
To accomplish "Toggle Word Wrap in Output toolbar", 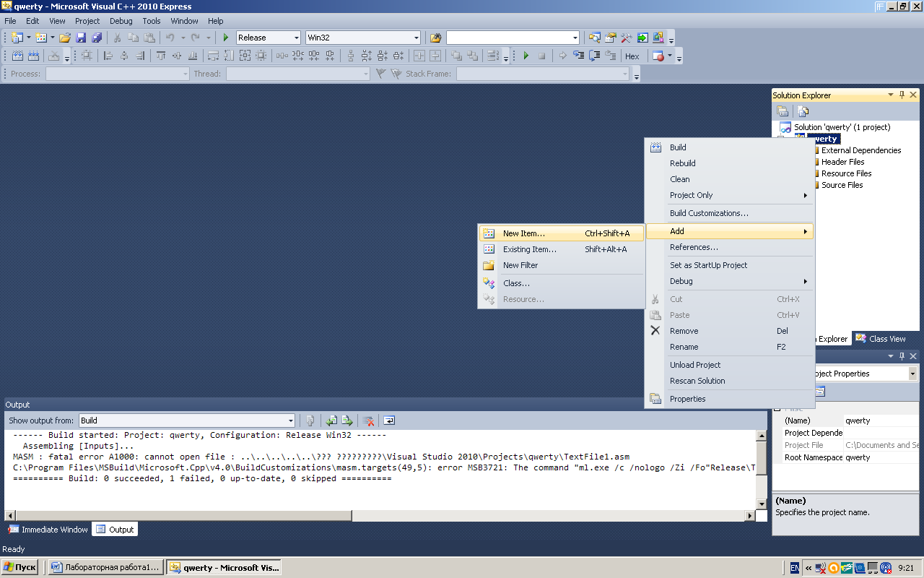I will (x=389, y=420).
